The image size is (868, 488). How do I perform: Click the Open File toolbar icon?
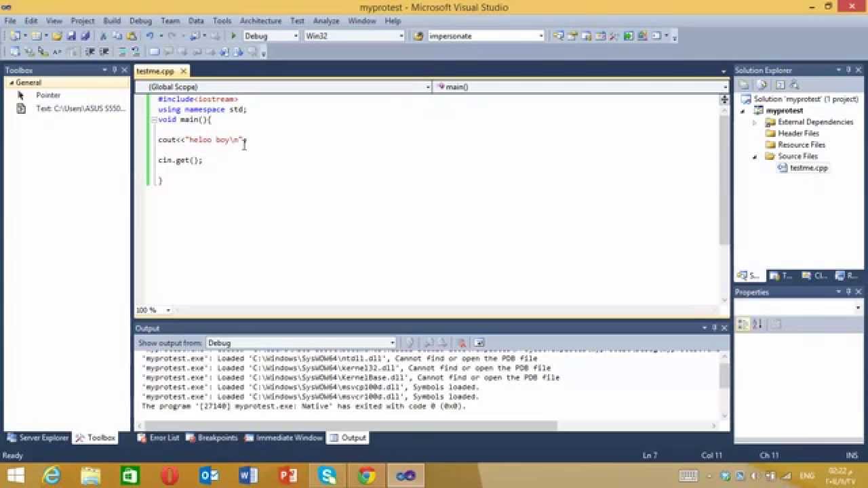pos(57,36)
